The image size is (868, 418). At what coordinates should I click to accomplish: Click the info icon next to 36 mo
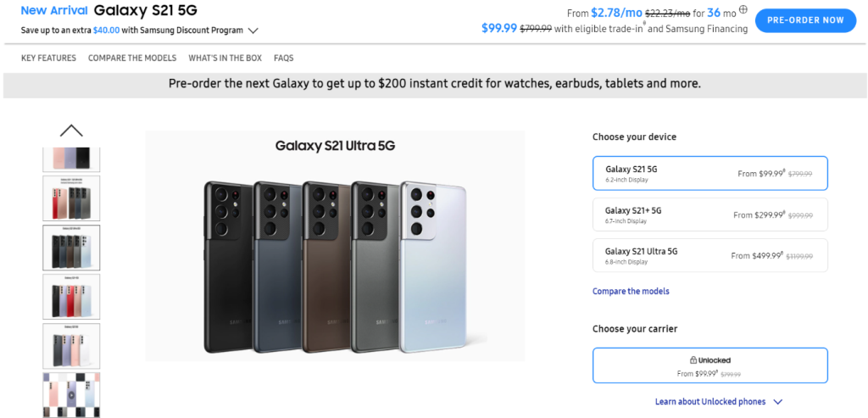(x=743, y=9)
